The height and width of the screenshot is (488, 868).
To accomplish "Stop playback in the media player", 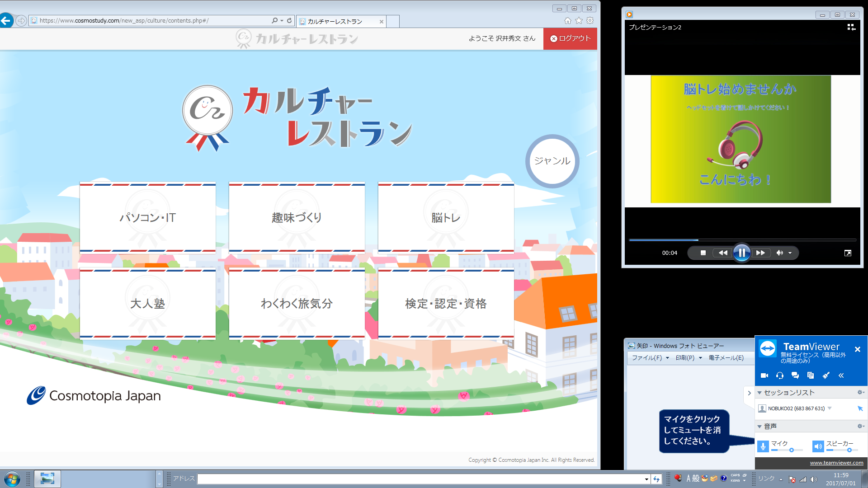I will tap(703, 253).
